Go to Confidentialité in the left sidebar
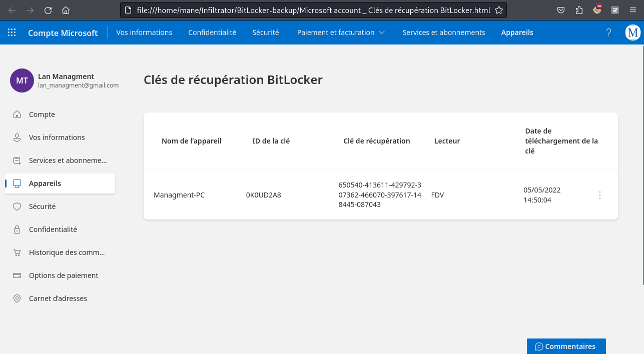Image resolution: width=644 pixels, height=354 pixels. [x=60, y=229]
